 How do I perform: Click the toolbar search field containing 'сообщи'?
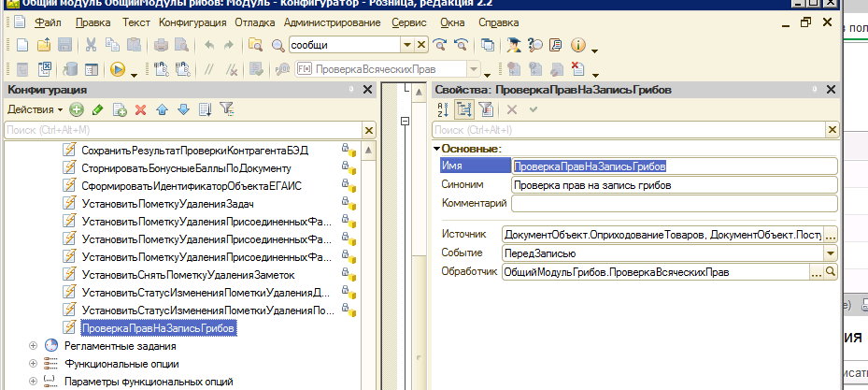(x=346, y=45)
